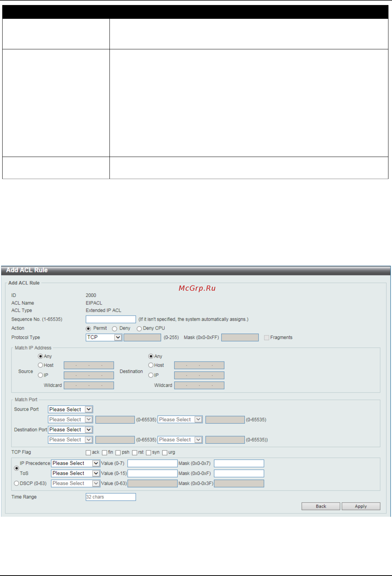The height and width of the screenshot is (576, 392).
Task: Click the Destination IP address field
Action: (199, 375)
